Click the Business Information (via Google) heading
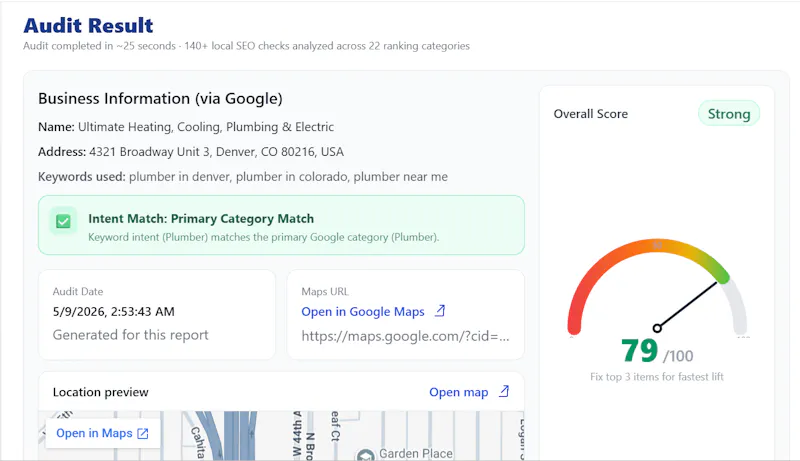The width and height of the screenshot is (800, 461). [x=160, y=98]
